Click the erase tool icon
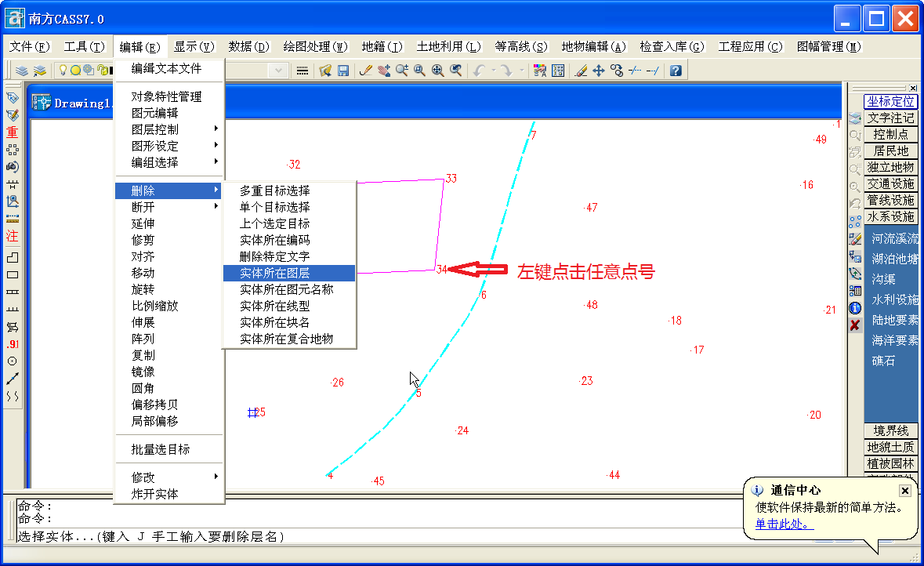Image resolution: width=924 pixels, height=566 pixels. click(581, 71)
